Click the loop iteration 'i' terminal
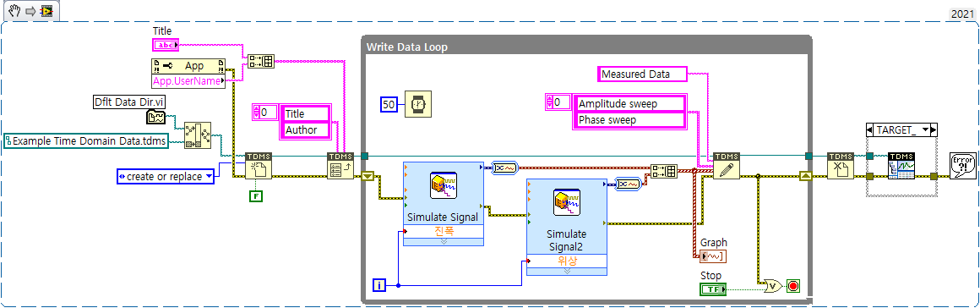Image resolution: width=980 pixels, height=308 pixels. point(379,285)
